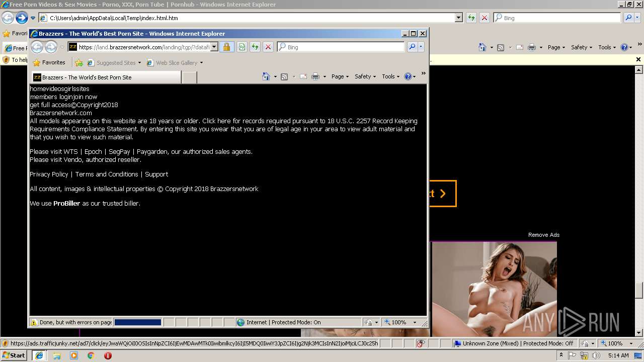Open Home button in the popup command bar
This screenshot has height=362, width=644.
(266, 76)
